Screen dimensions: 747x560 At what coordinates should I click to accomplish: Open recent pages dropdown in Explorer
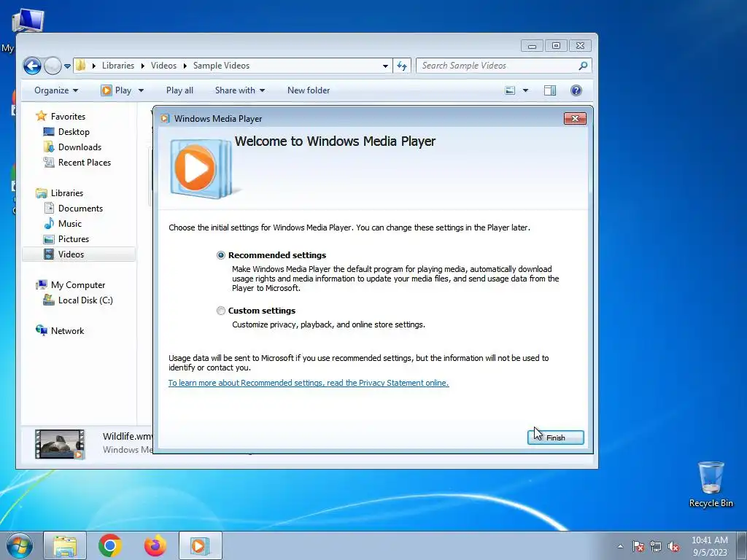point(68,66)
